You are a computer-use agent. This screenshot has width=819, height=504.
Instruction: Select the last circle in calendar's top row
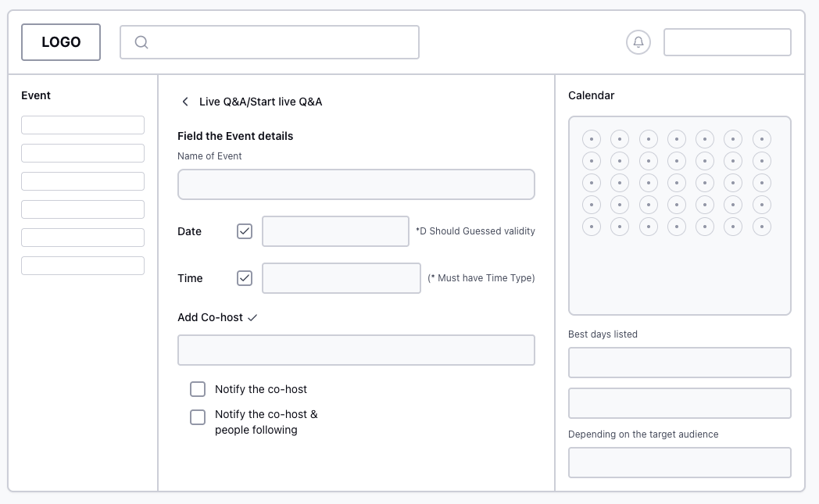tap(761, 139)
